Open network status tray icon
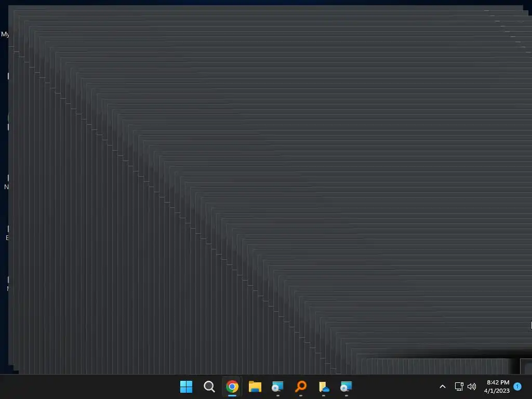532x399 pixels. (x=459, y=387)
